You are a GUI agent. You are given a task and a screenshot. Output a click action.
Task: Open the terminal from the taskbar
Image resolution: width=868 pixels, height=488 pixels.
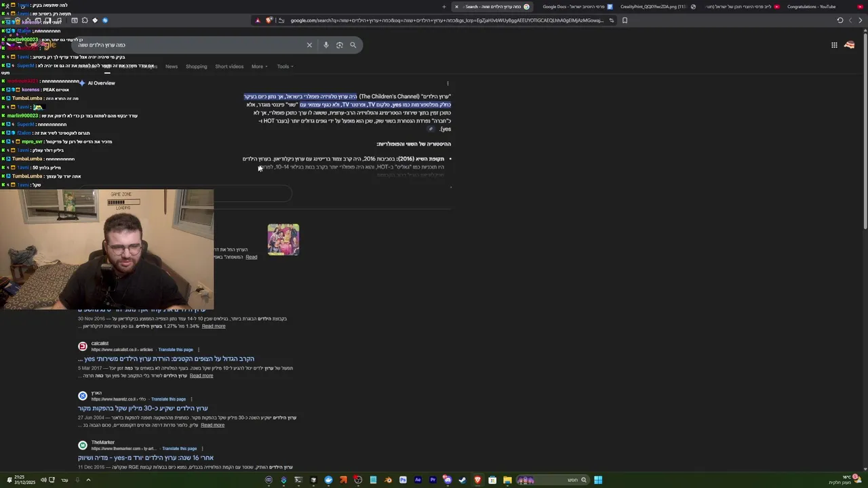click(298, 480)
